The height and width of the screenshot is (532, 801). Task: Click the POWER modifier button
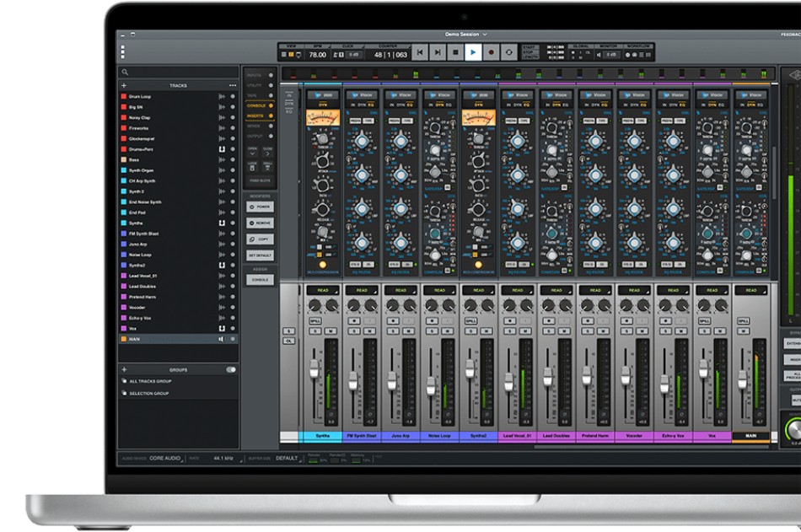[260, 207]
